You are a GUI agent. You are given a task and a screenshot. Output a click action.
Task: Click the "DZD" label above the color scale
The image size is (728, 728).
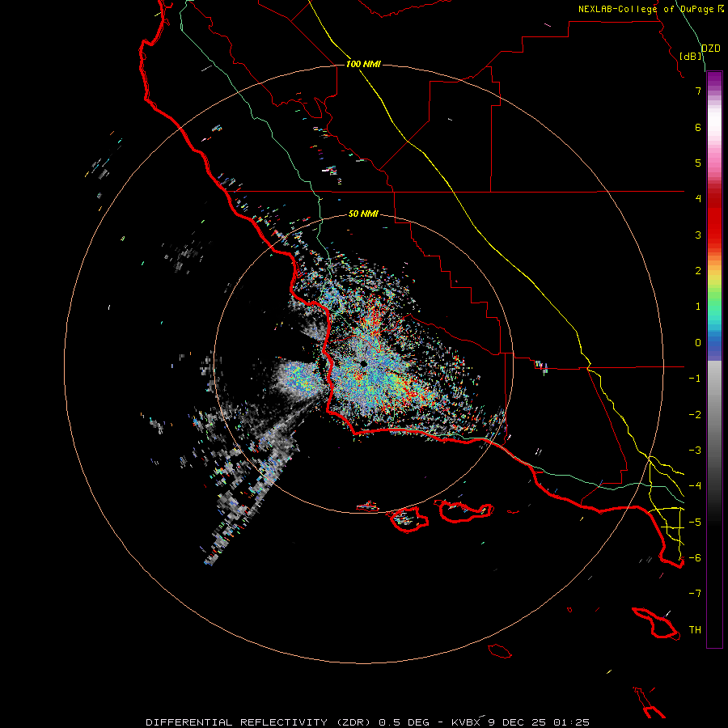point(711,49)
